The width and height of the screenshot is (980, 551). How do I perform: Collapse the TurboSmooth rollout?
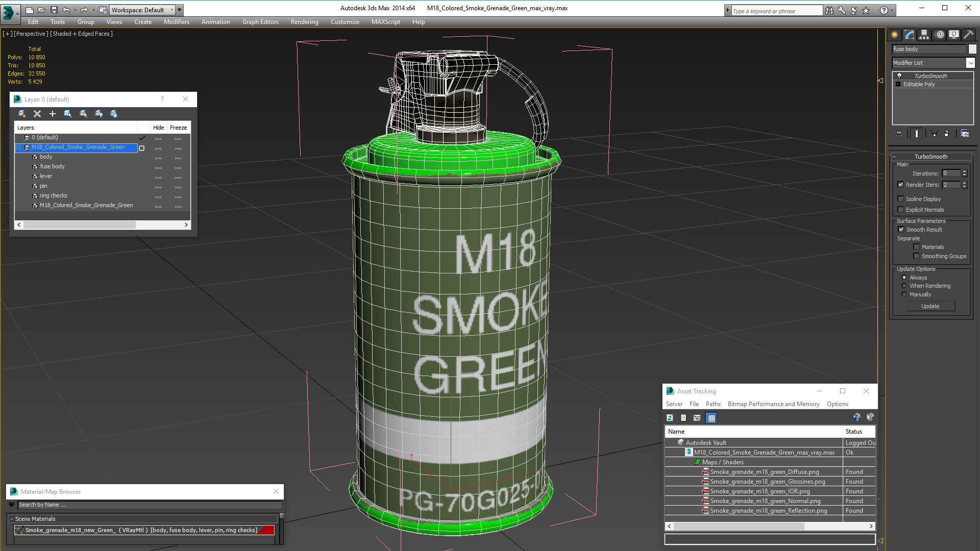pos(931,157)
